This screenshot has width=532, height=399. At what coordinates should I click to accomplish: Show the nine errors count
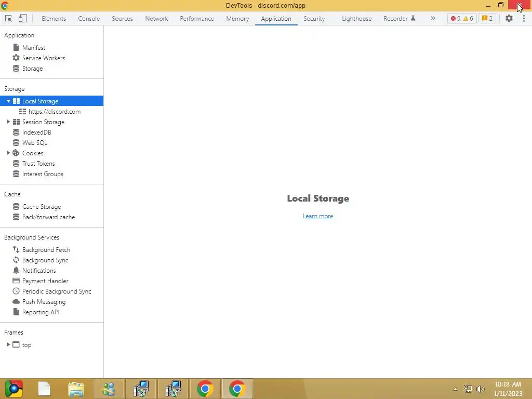coord(455,18)
